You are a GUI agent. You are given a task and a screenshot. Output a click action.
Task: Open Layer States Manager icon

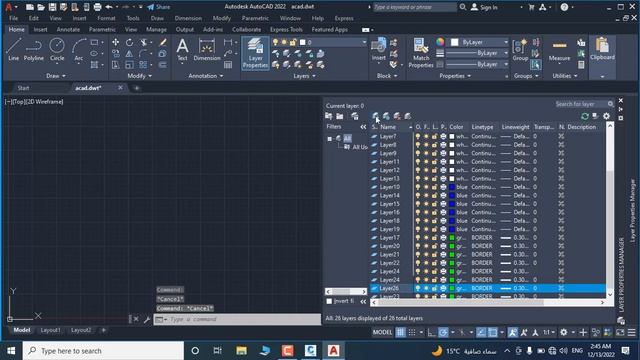coord(355,116)
